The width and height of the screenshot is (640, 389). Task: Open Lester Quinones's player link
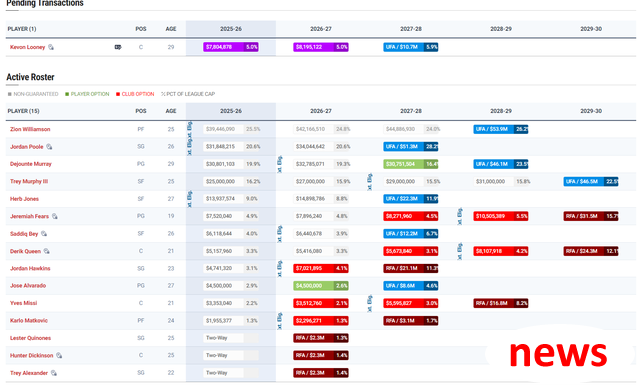tap(31, 338)
